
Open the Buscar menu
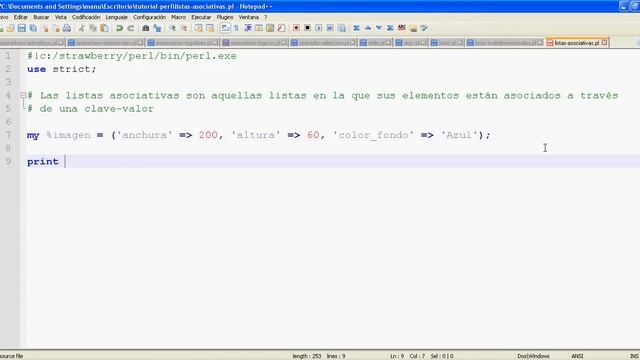[41, 17]
